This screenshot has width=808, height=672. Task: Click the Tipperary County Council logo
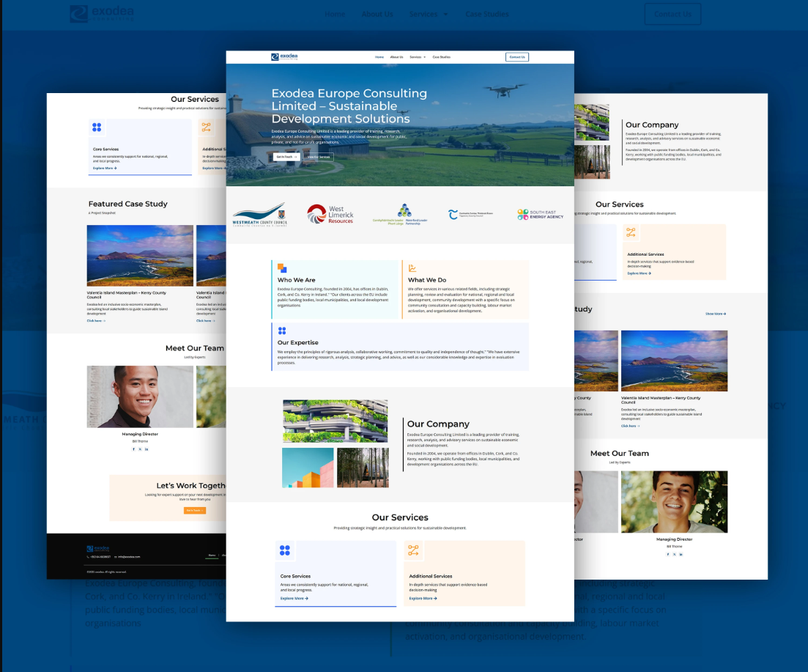tap(470, 215)
